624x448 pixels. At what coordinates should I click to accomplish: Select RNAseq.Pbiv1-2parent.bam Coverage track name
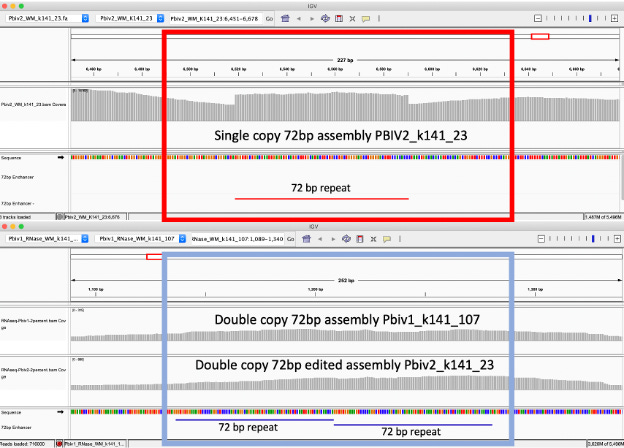33,323
